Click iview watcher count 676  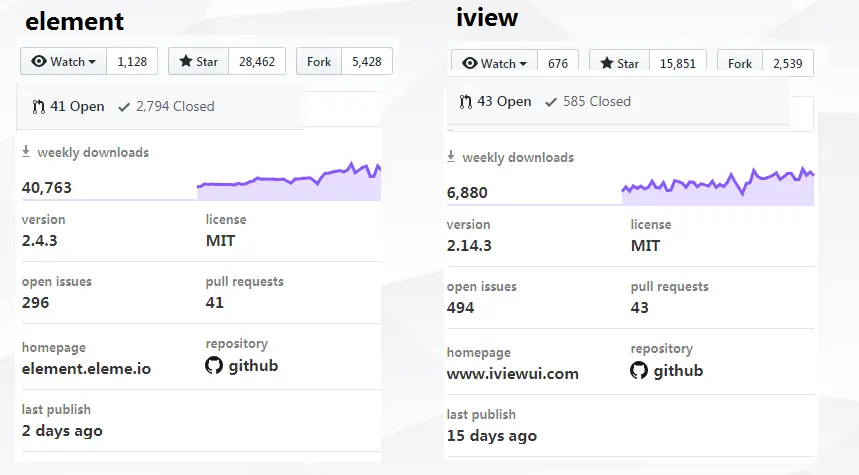pos(558,62)
